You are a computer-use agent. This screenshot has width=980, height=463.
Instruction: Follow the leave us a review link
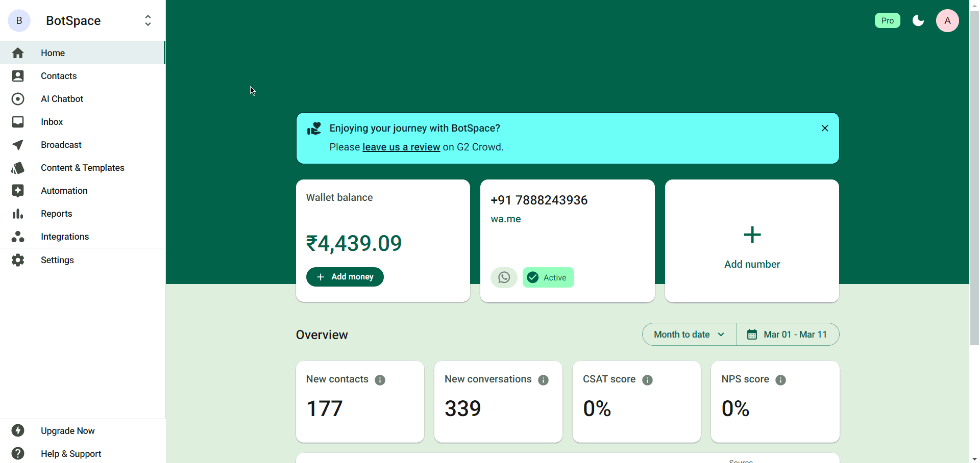click(401, 147)
